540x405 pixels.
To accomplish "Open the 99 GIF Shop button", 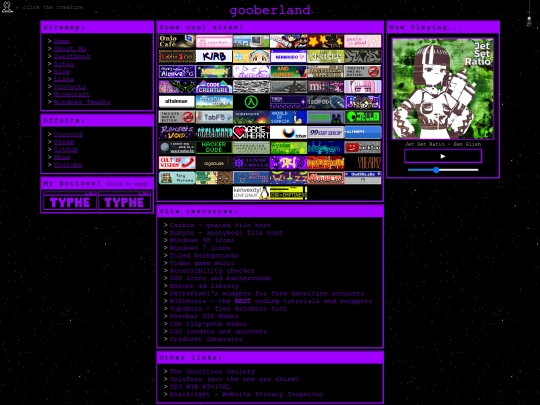I will pos(325,132).
